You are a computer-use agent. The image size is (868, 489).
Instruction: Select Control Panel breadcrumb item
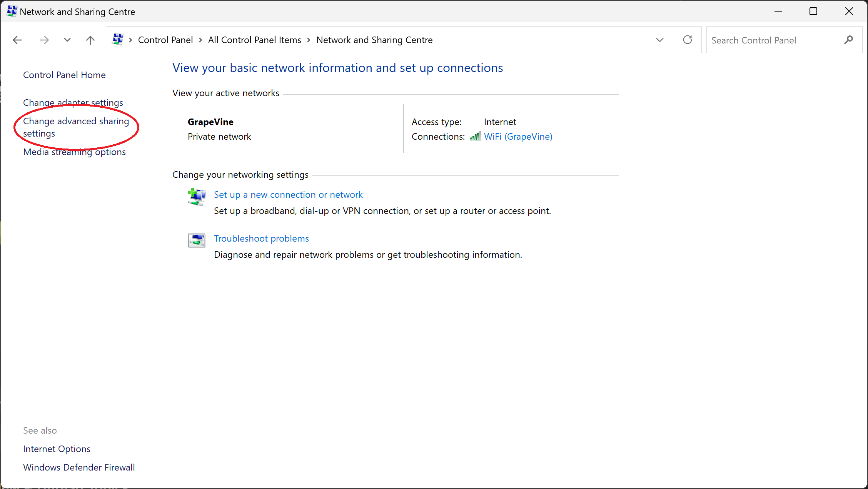(165, 40)
